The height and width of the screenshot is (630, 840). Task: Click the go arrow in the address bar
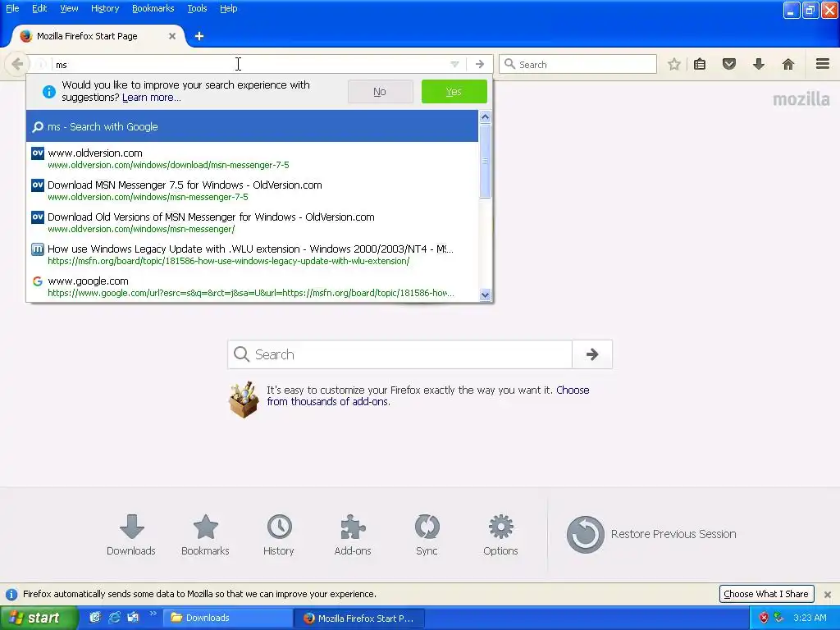(x=479, y=64)
